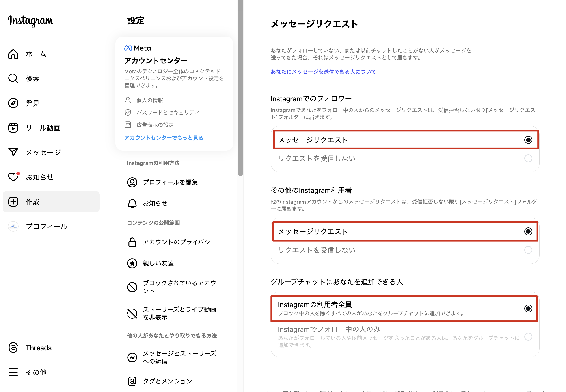Click the Meta logo in account center
566x392 pixels.
coord(137,48)
